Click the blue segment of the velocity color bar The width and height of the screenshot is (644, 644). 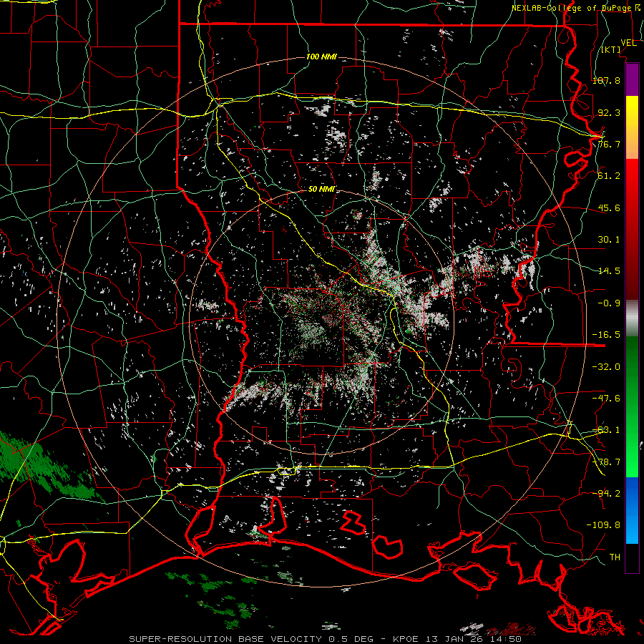[x=632, y=510]
